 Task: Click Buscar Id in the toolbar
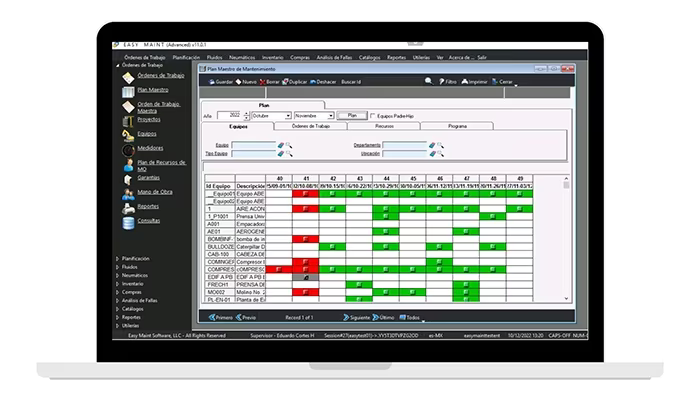point(351,82)
